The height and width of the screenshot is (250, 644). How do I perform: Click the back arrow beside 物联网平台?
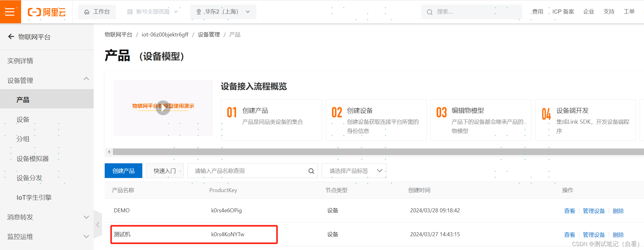11,37
